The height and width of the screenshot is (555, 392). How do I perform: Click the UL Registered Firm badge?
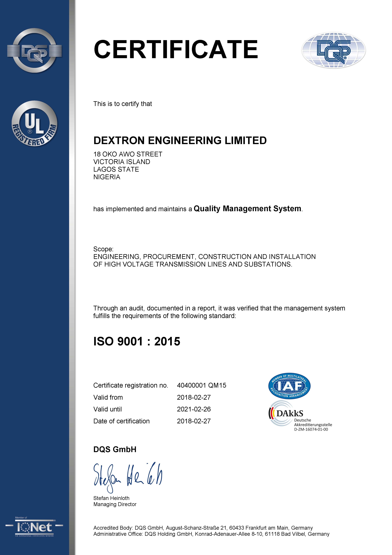click(x=35, y=123)
